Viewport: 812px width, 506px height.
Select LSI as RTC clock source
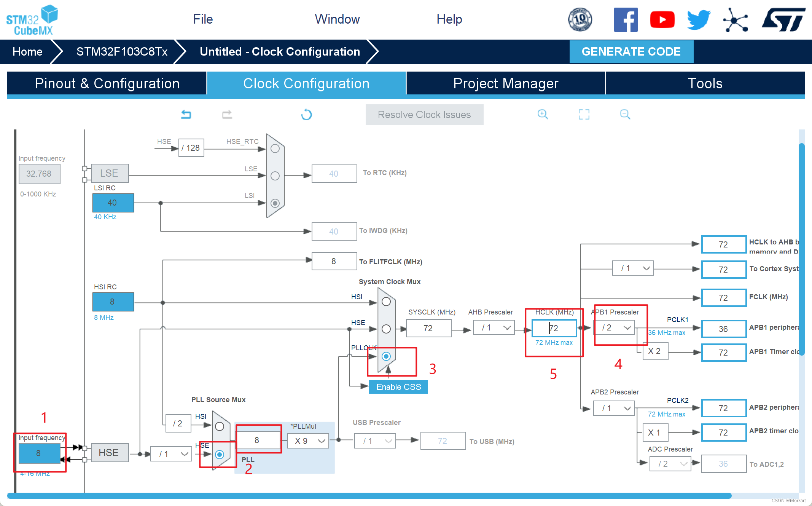[x=275, y=203]
